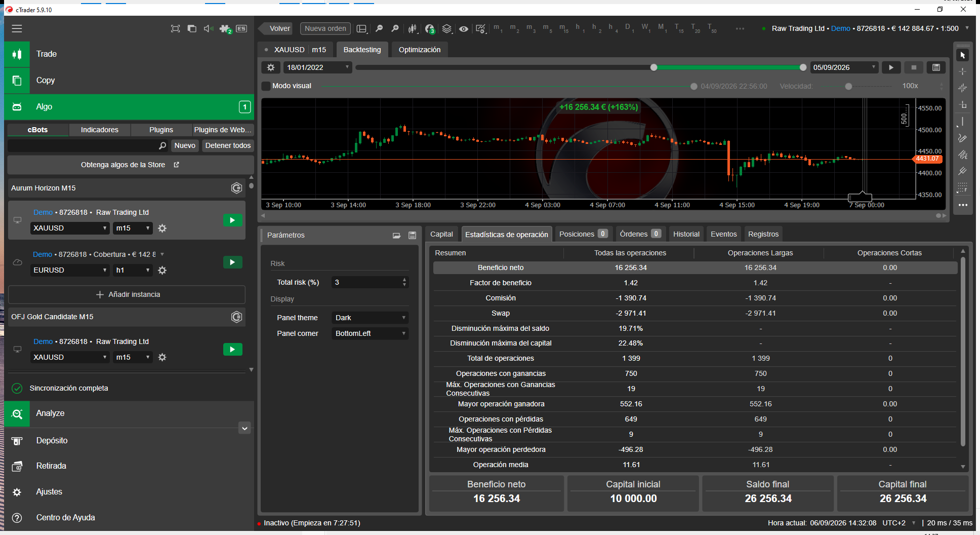Toggle the eye viewing options icon
Screen dimensions: 980x535
464,29
